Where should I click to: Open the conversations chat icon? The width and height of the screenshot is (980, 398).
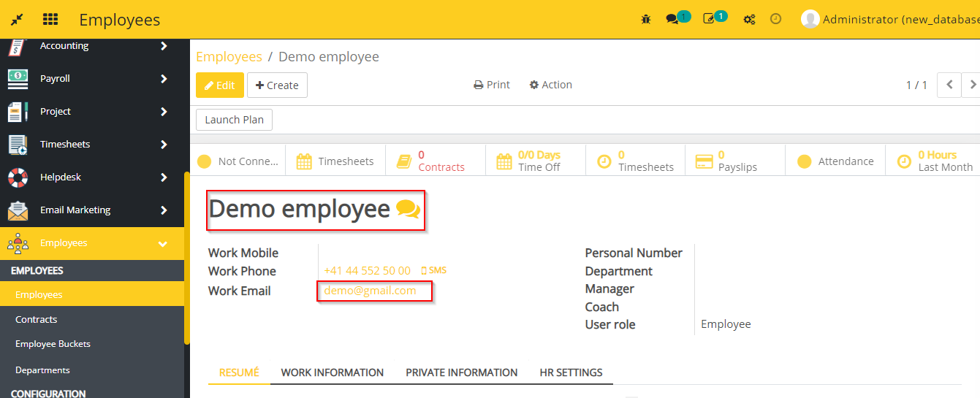pos(672,20)
